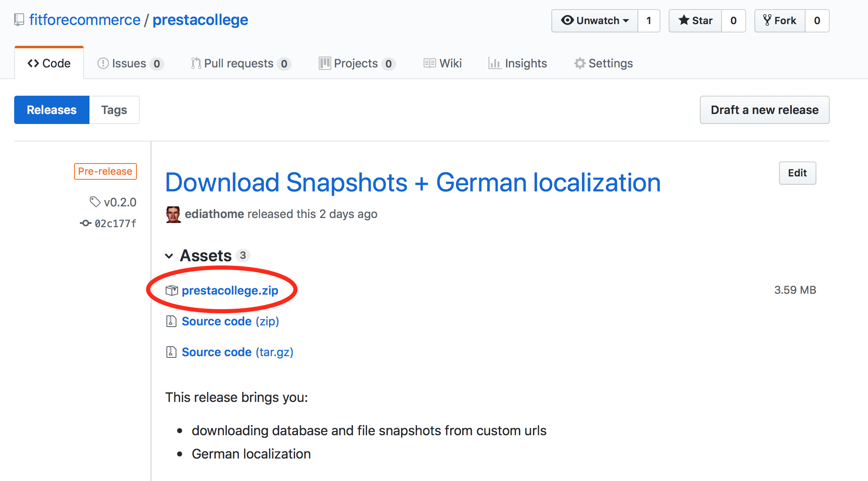
Task: Click the tag icon next to v0.2.0
Action: point(95,202)
